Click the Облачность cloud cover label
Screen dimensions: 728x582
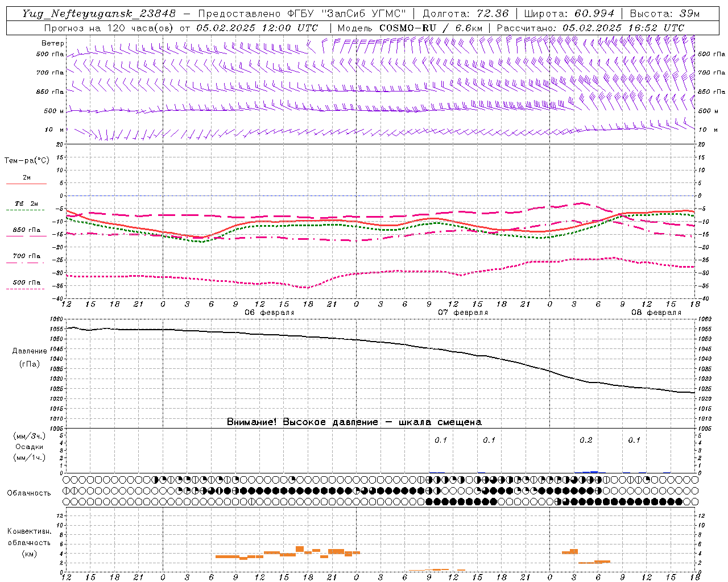coord(29,493)
